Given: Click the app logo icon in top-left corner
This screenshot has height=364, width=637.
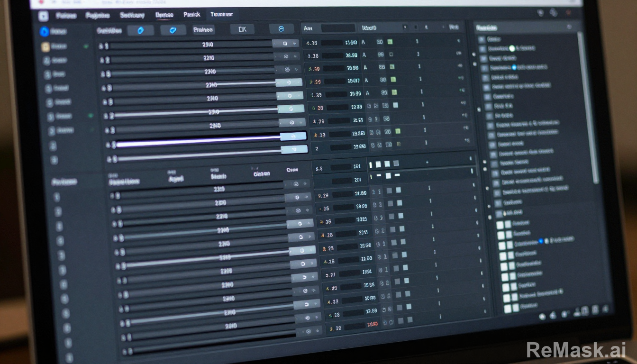Looking at the screenshot, I should 44,16.
